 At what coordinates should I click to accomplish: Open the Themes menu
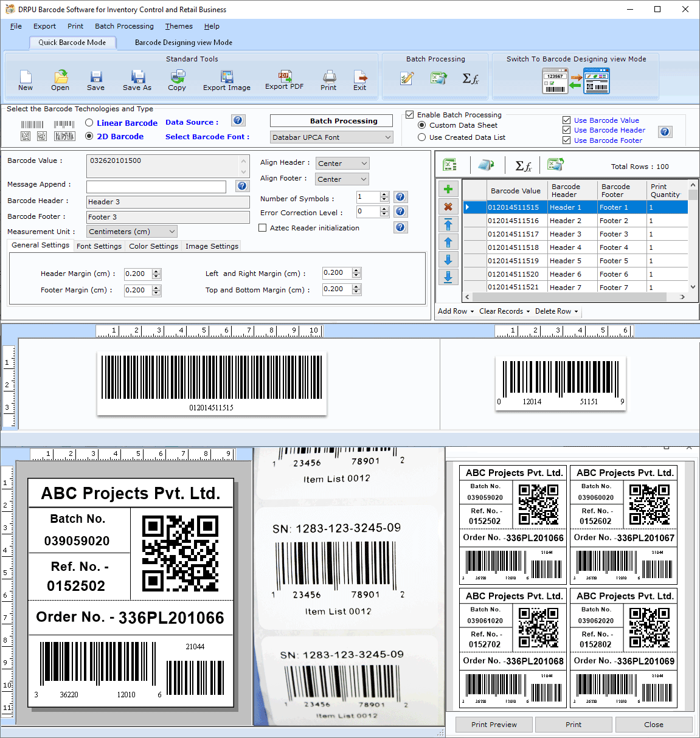coord(179,26)
